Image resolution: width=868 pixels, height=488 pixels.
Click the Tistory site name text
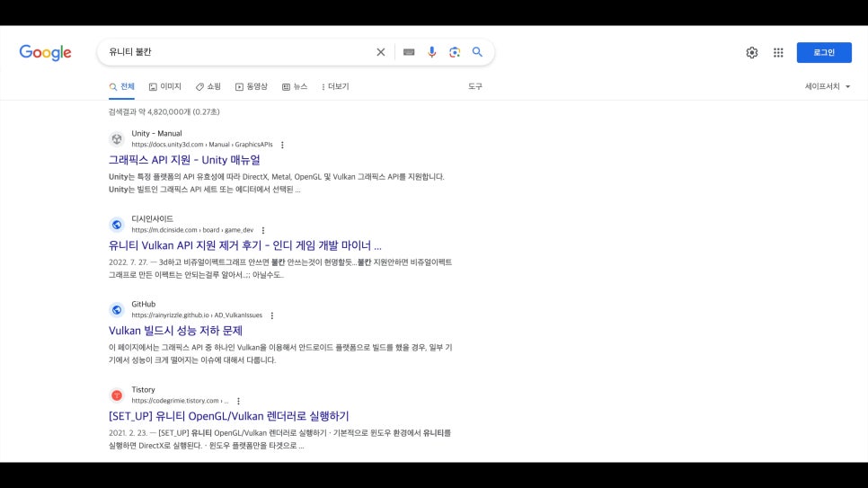pos(143,389)
